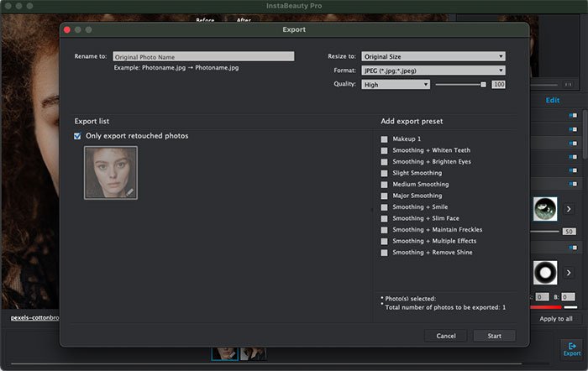Click the slider left of the 50 value
Viewport: 588px width, 371px height.
point(545,231)
